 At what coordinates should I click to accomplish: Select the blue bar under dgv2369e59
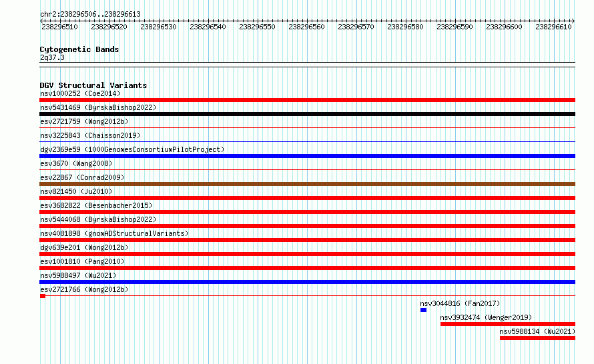point(307,156)
